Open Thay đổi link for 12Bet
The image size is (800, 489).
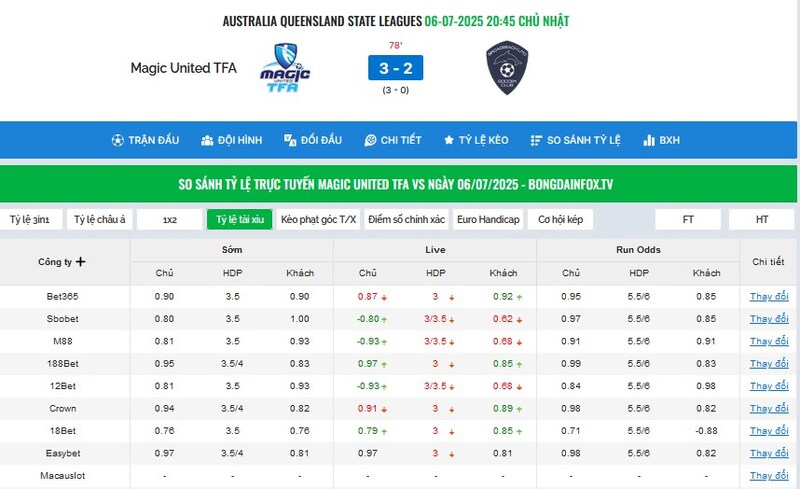click(769, 386)
